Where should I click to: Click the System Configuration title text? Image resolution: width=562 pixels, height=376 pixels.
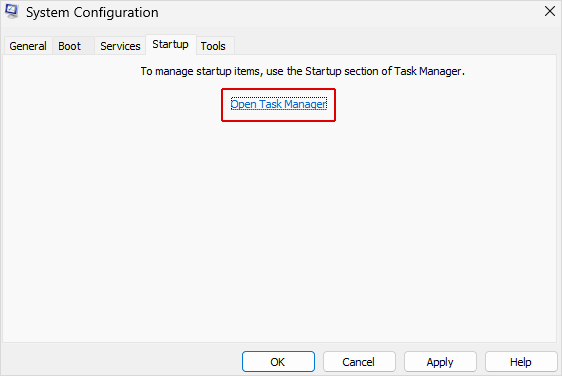(92, 13)
